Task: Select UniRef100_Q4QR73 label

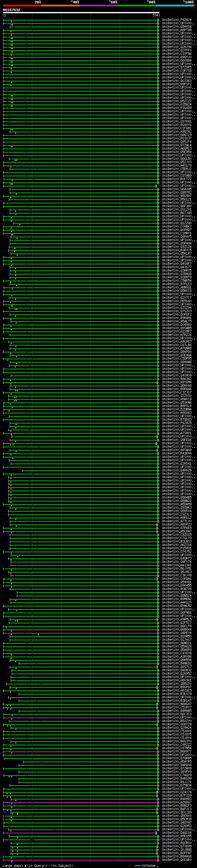Action: point(177,558)
